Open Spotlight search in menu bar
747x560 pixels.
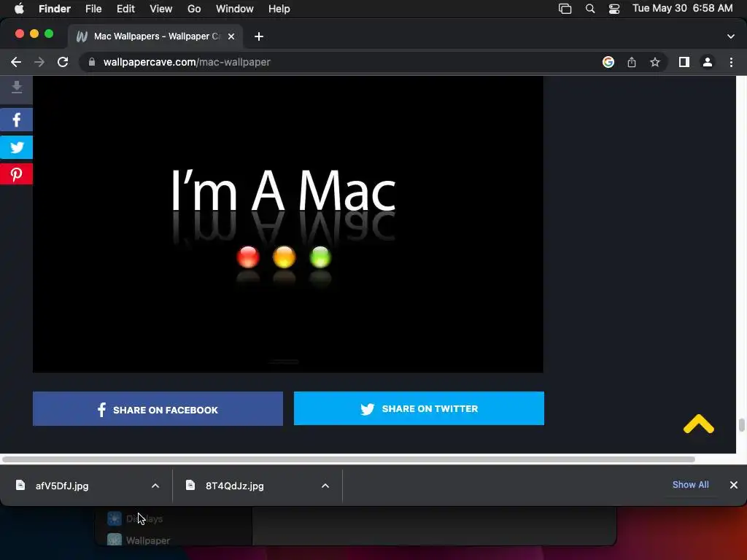pos(589,9)
